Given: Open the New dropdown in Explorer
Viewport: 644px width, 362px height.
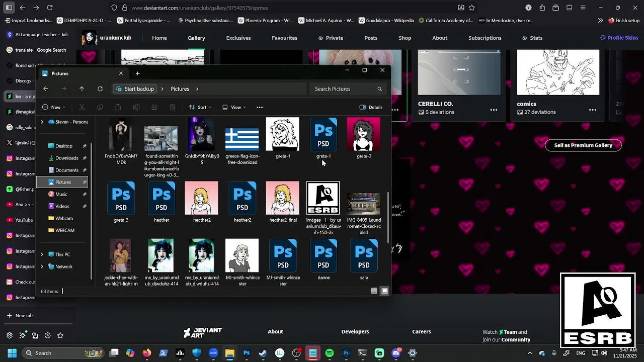Looking at the screenshot, I should click(x=54, y=107).
